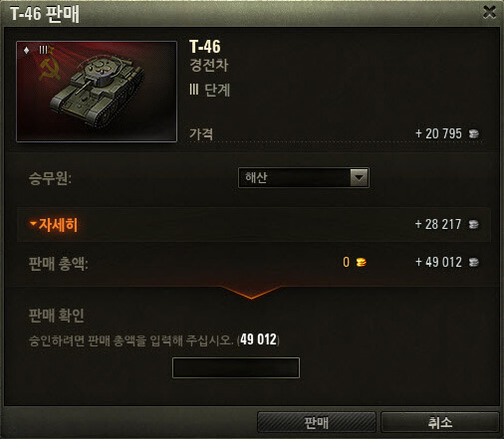The height and width of the screenshot is (439, 504).
Task: Click the gold coin icon in the total row
Action: pos(362,262)
